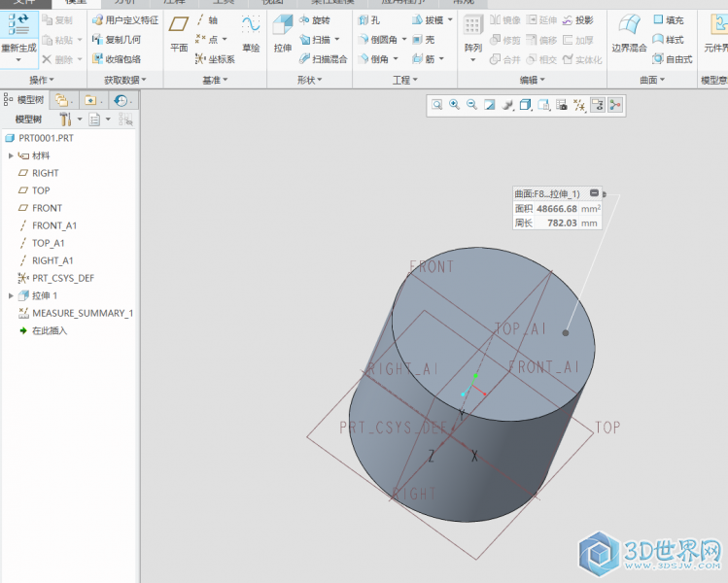The height and width of the screenshot is (583, 728).
Task: Click the Zoom In icon
Action: click(x=454, y=105)
